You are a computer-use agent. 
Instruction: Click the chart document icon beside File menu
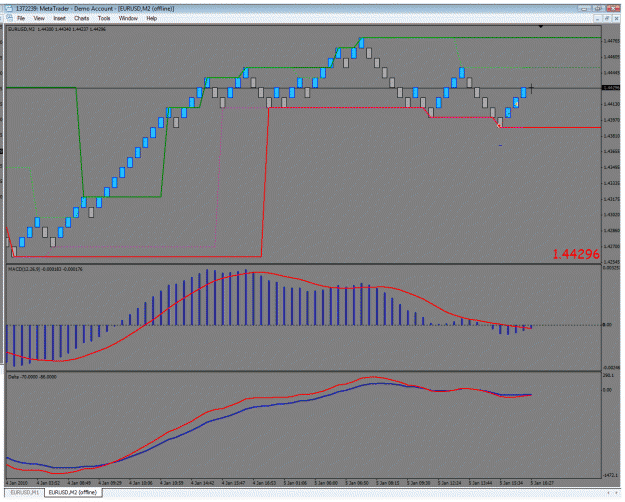9,18
